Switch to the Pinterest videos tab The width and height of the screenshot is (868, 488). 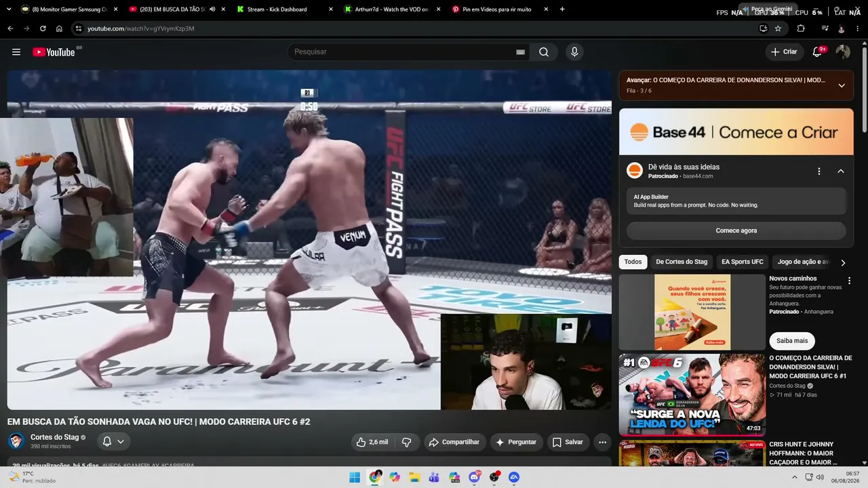coord(500,9)
